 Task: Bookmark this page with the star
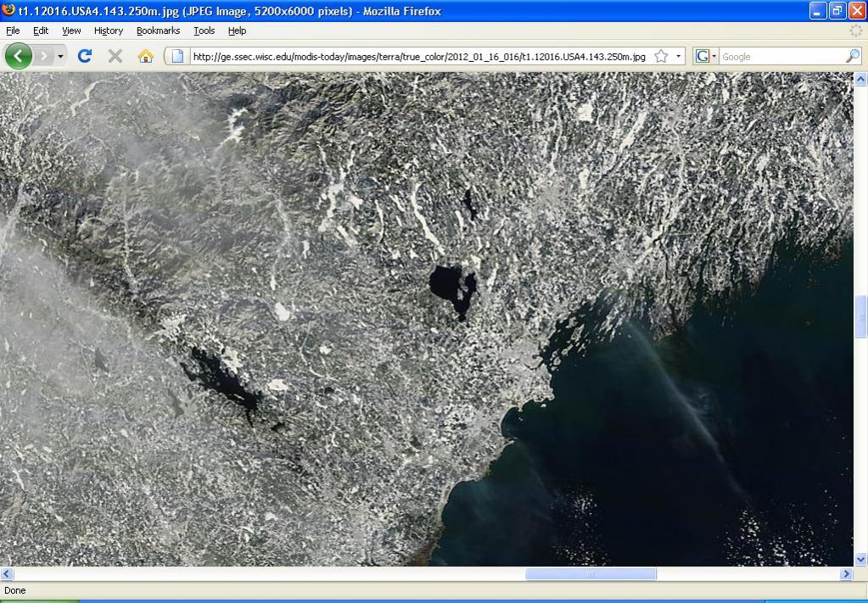[661, 56]
